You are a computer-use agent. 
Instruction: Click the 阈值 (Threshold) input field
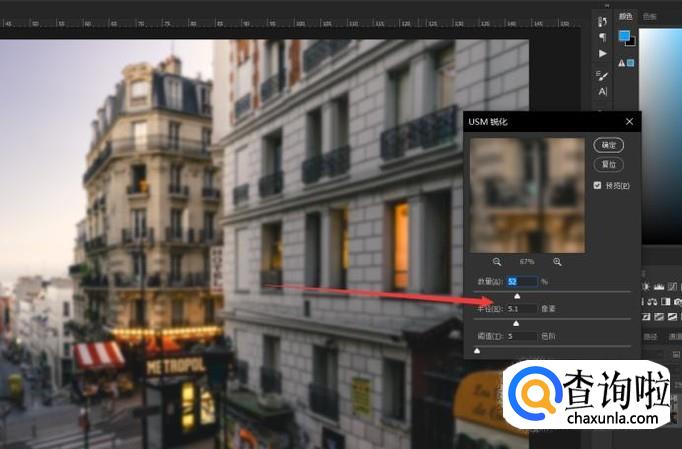[521, 336]
